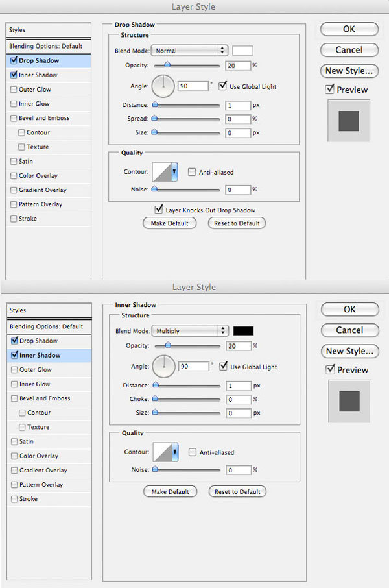Click Noise slider in Inner Shadow dialog
This screenshot has height=588, width=389.
[187, 469]
